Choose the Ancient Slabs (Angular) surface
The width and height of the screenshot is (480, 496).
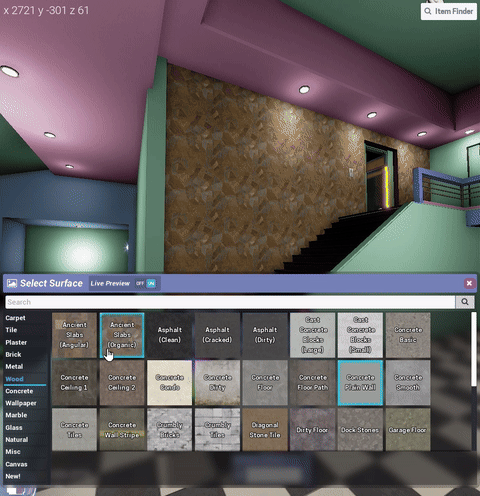74,335
